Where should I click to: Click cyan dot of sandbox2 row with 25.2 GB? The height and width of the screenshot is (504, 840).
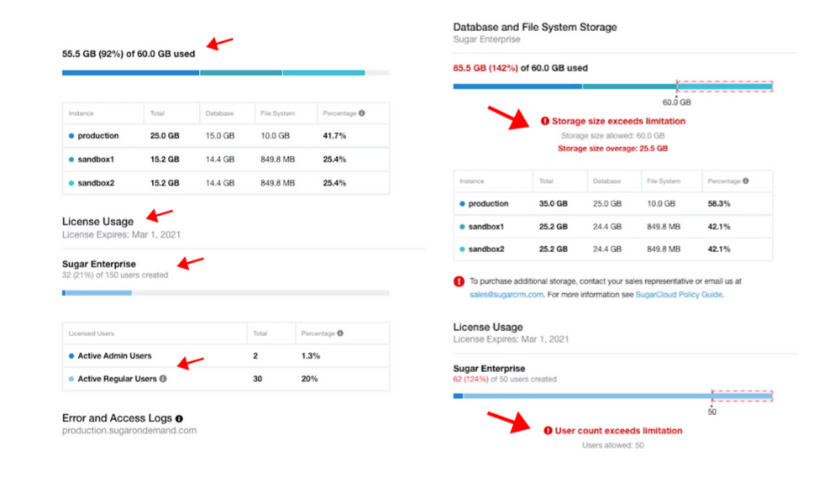click(x=462, y=249)
